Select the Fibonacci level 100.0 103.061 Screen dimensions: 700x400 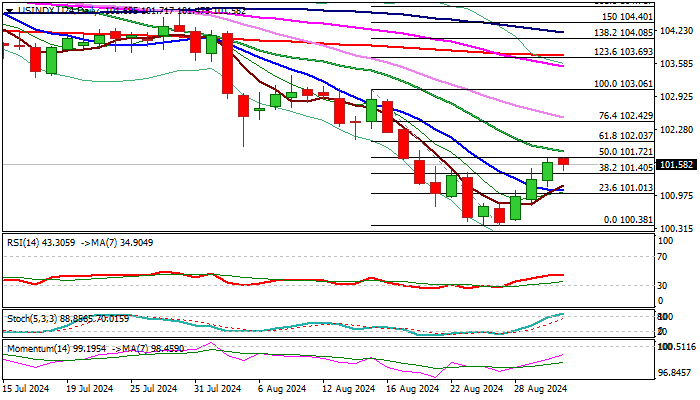point(623,84)
